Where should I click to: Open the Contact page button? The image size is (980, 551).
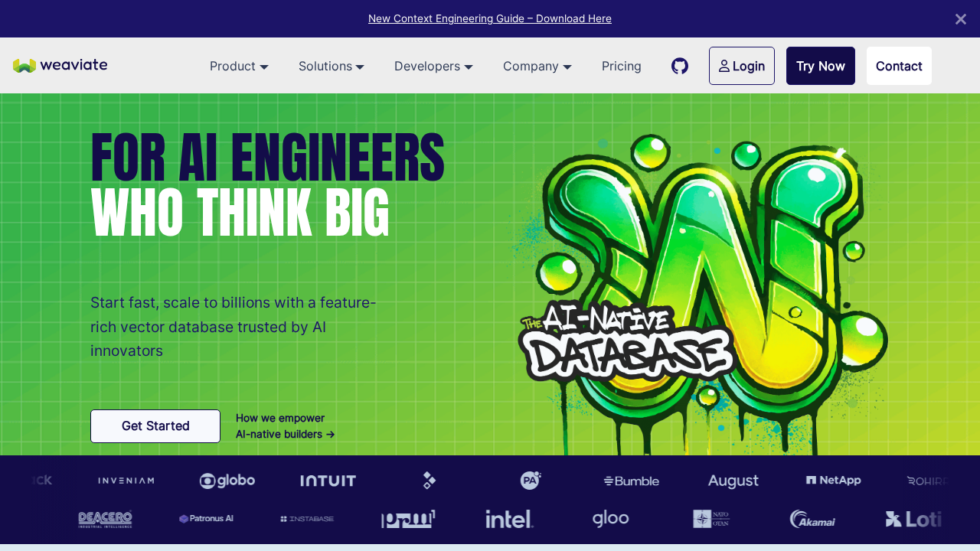point(899,66)
